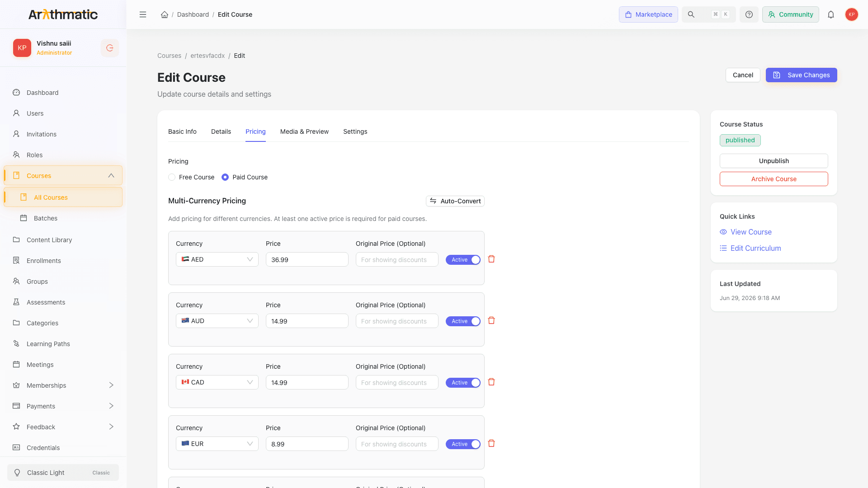Delete the CAD price row

point(491,382)
